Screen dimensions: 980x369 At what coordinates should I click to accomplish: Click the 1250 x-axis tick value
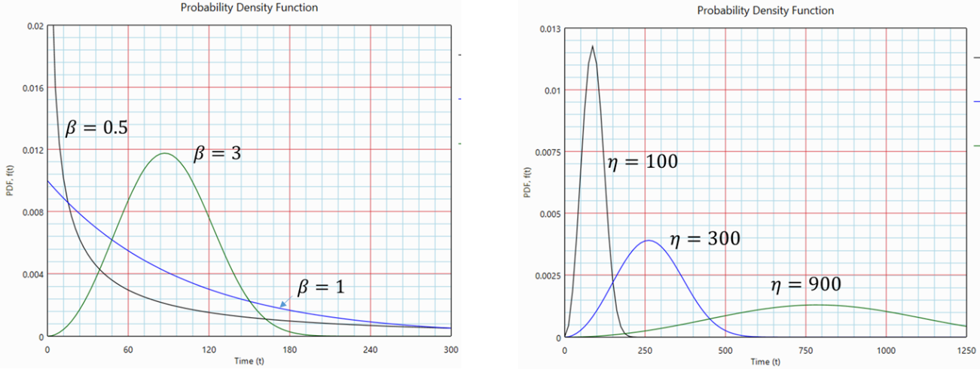pyautogui.click(x=966, y=350)
